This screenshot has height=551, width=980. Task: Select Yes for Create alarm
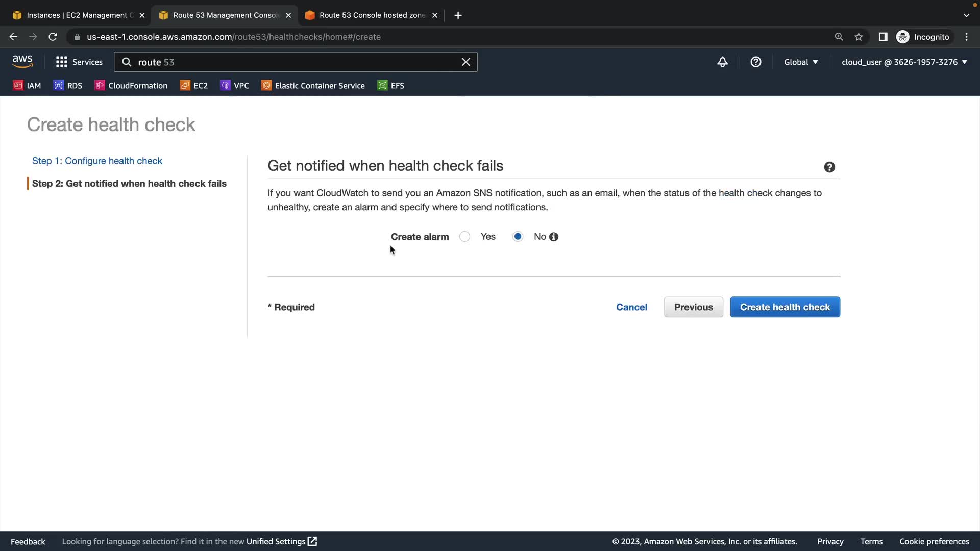click(464, 237)
